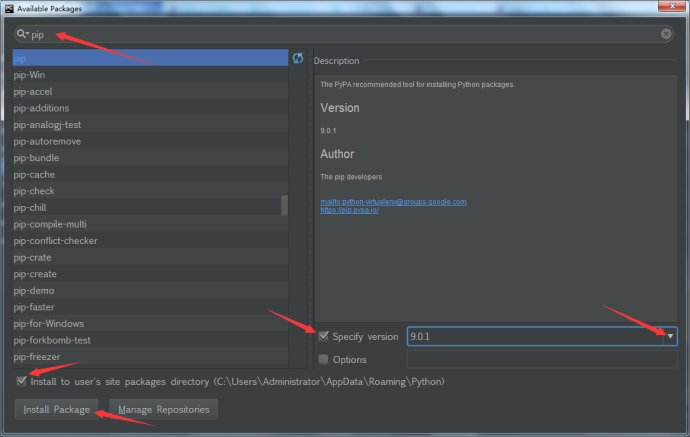Close the Available Packages dialog

[672, 6]
